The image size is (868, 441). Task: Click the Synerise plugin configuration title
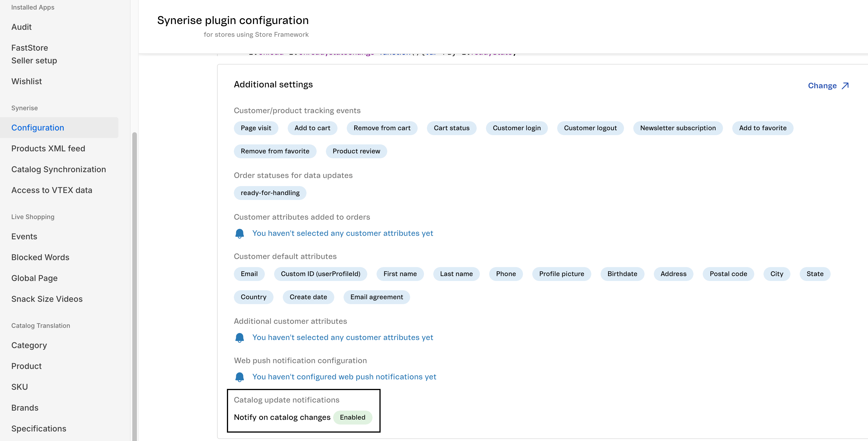point(233,20)
